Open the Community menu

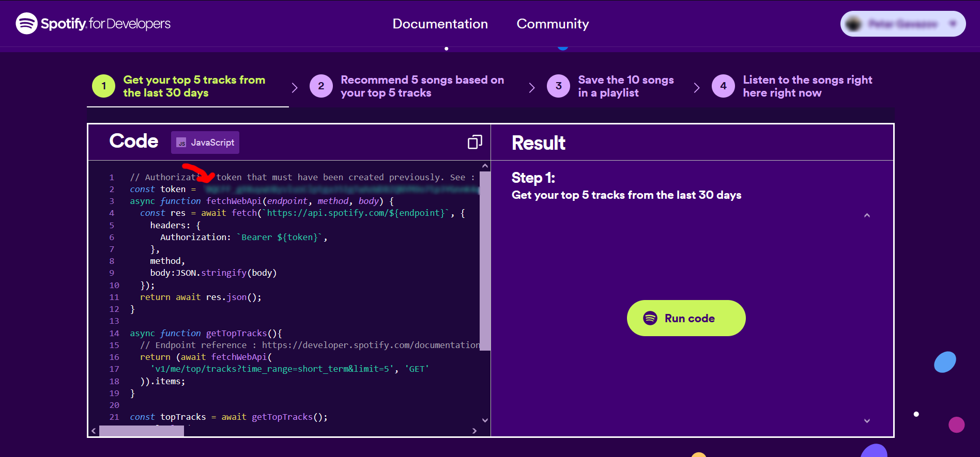click(x=553, y=24)
